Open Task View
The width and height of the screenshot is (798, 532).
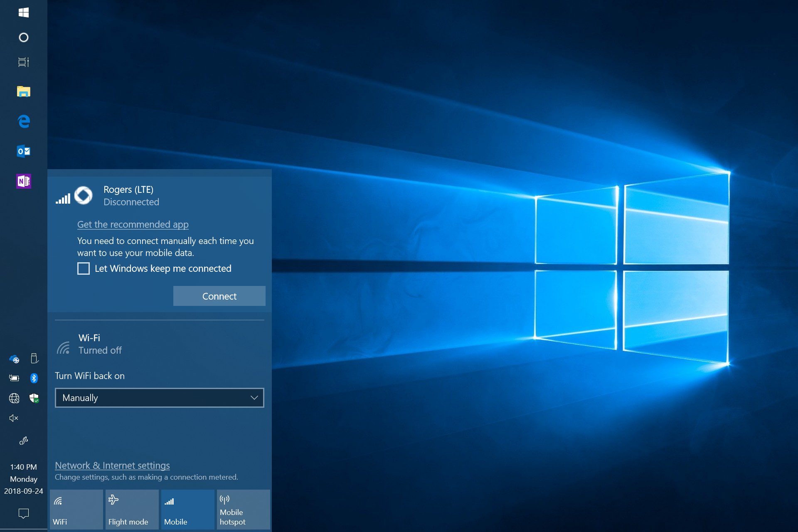click(24, 62)
